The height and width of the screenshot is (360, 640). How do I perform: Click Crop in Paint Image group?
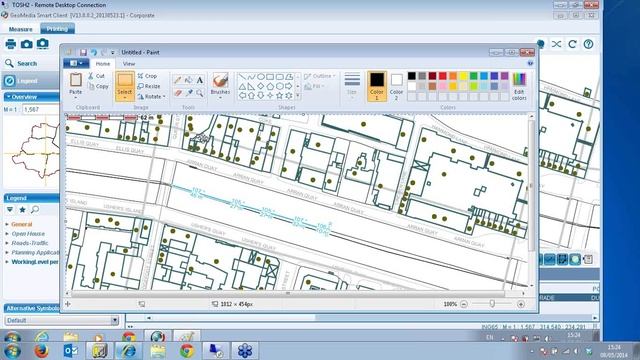click(147, 76)
